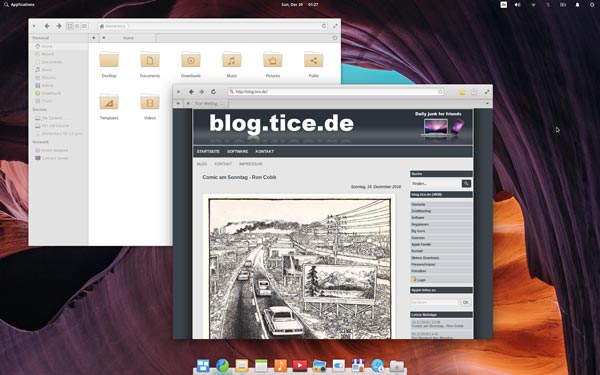
Task: Reload the blog.tice.de page
Action: point(214,92)
